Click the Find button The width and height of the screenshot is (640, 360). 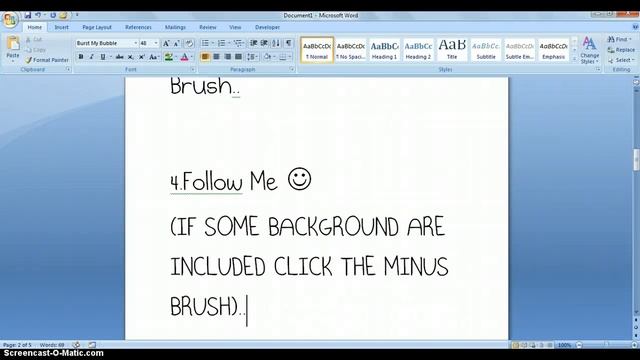coord(619,40)
